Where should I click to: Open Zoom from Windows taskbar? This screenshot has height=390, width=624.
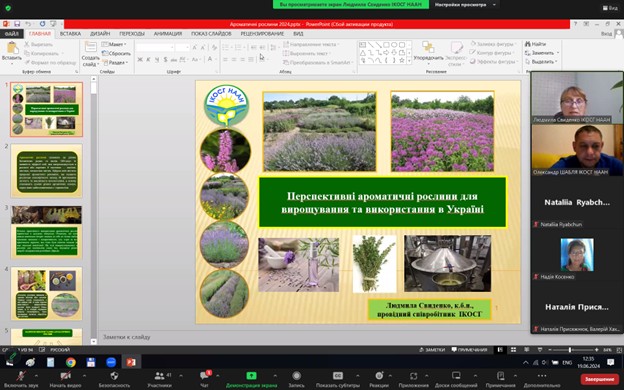[111, 362]
